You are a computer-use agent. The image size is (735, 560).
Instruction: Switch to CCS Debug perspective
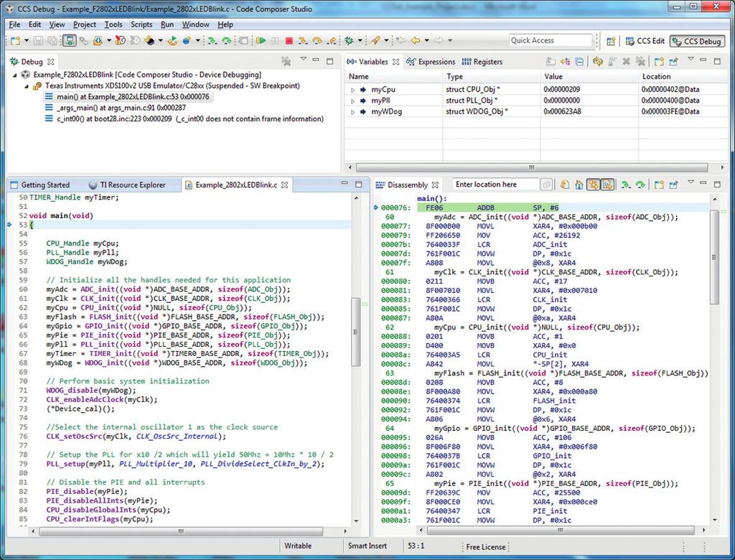pos(696,41)
